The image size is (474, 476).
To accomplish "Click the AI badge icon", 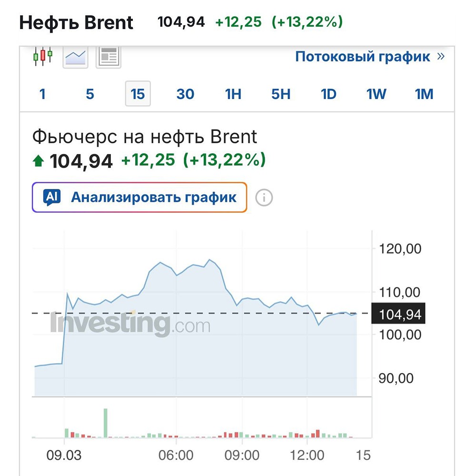I will click(x=51, y=197).
